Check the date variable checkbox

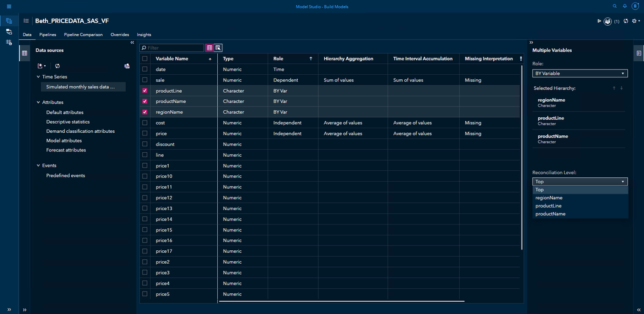[144, 70]
